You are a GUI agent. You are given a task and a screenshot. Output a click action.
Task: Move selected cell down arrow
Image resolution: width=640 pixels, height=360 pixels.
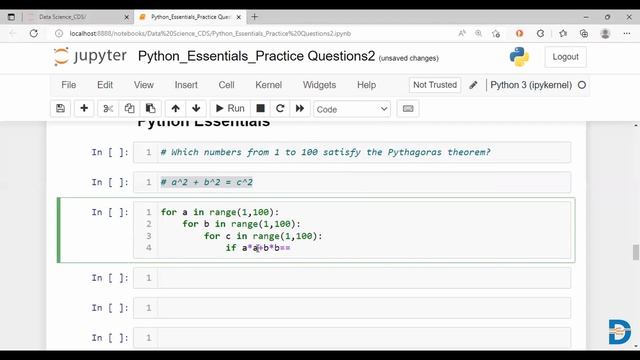pos(196,109)
